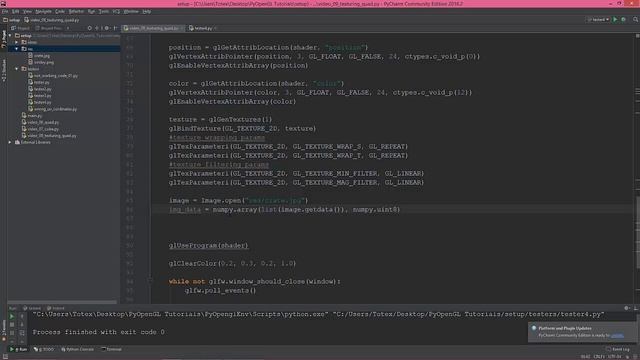This screenshot has width=640, height=360.
Task: Open the Run tool window tab at bottom
Action: pyautogui.click(x=18, y=349)
